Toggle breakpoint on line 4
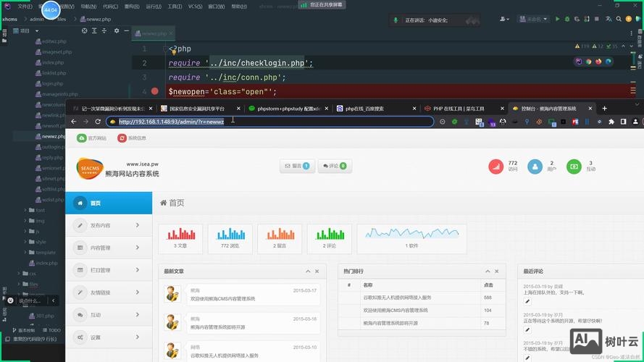644x362 pixels. coord(155,91)
